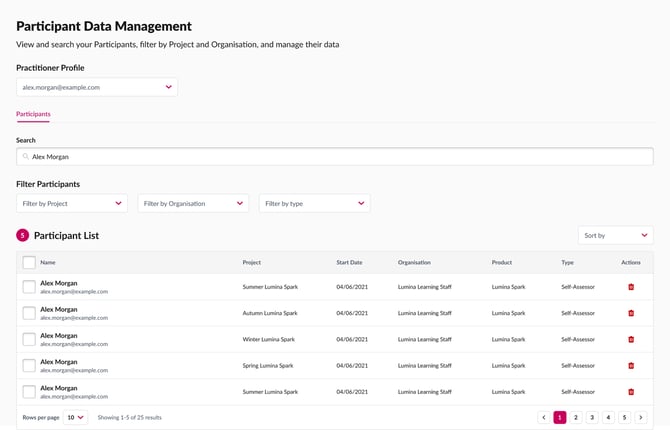Go to results page 4

[x=608, y=417]
